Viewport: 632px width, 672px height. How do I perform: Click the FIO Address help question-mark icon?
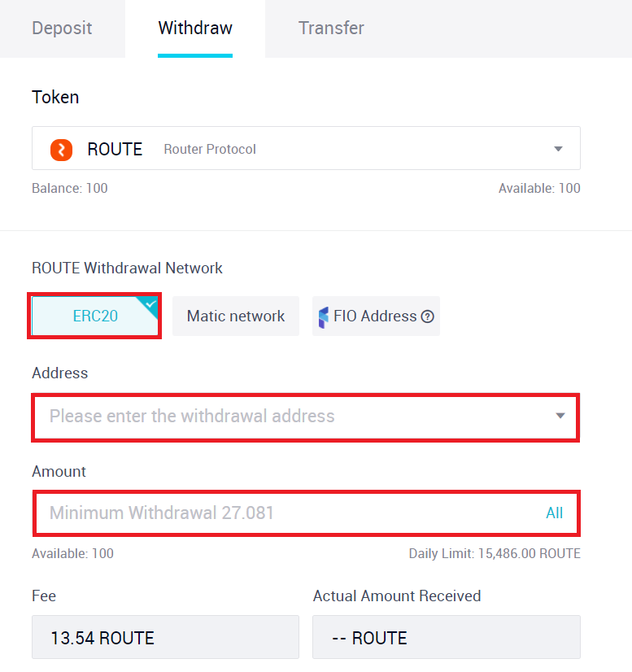pyautogui.click(x=427, y=316)
